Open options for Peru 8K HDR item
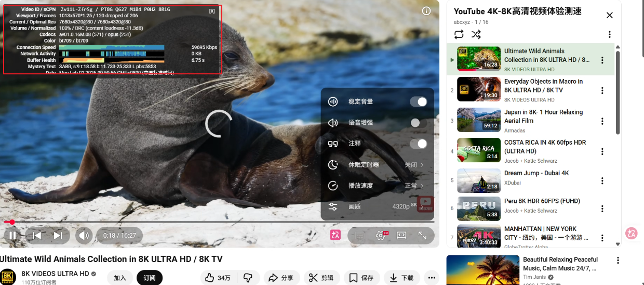The image size is (644, 285). 602,209
